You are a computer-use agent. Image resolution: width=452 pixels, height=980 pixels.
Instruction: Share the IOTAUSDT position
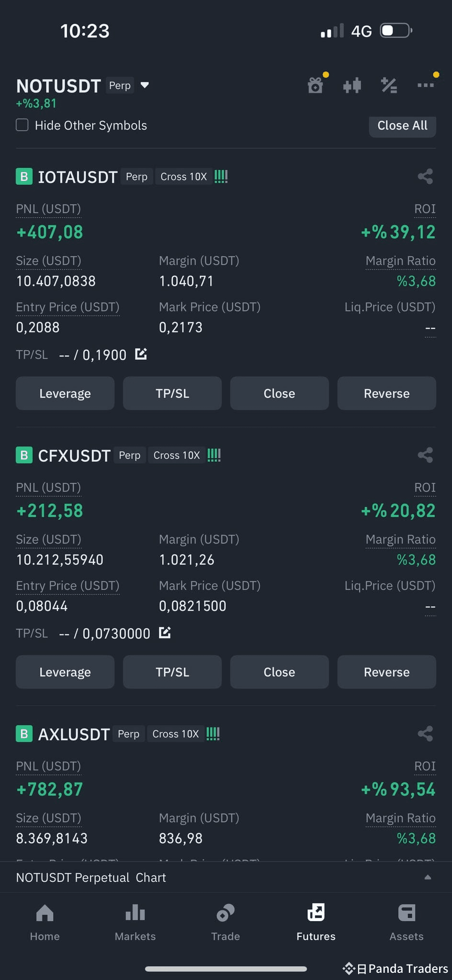pyautogui.click(x=425, y=177)
